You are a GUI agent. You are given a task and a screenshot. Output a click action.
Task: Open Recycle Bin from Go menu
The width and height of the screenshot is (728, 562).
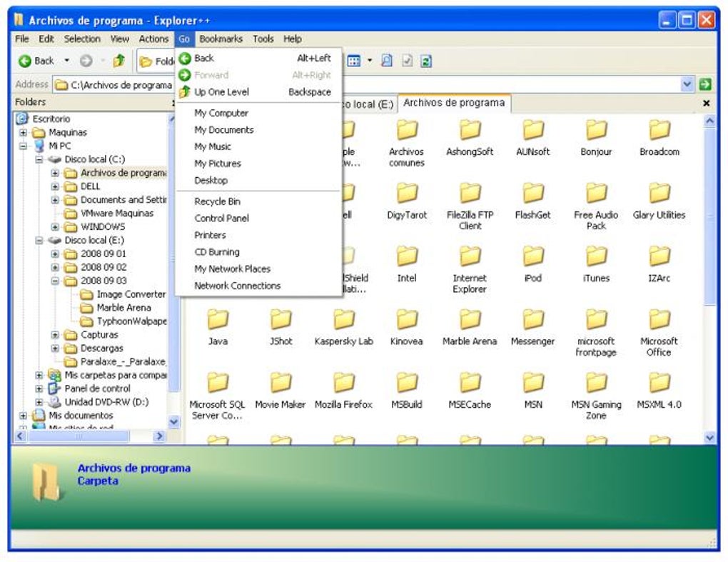point(258,201)
